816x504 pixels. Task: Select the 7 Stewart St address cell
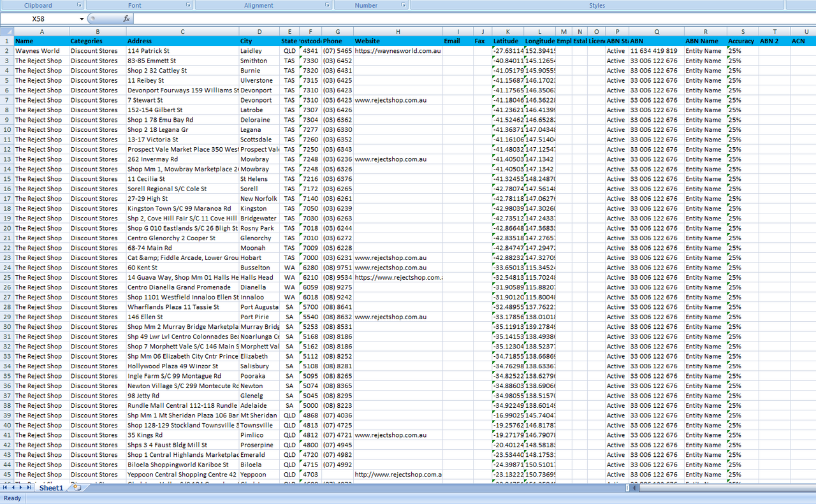coord(182,100)
